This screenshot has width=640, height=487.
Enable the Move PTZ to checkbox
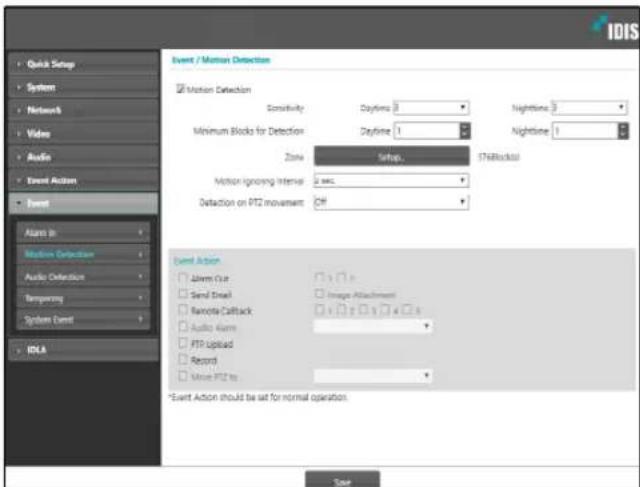182,376
